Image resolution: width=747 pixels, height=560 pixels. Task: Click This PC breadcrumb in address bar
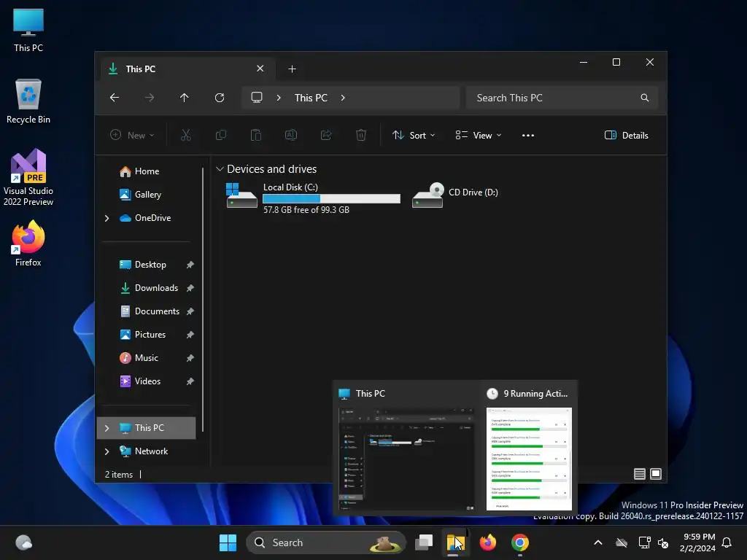[311, 98]
